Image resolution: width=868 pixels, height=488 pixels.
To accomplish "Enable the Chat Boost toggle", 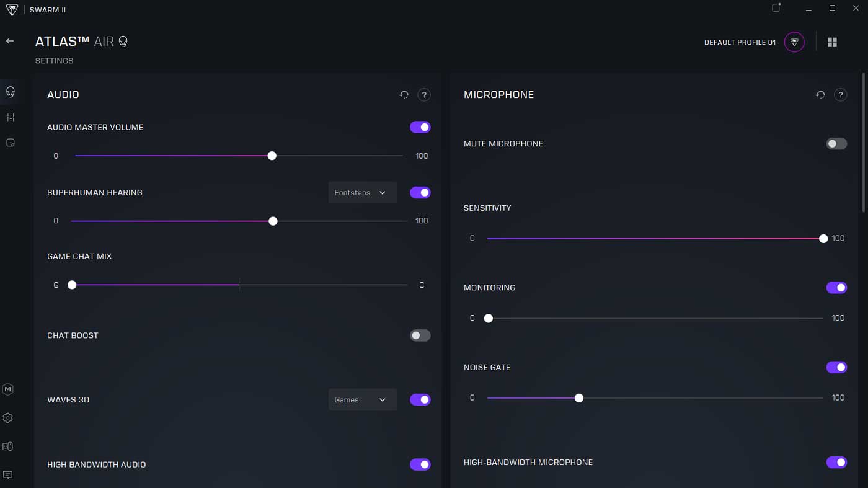I will click(420, 335).
